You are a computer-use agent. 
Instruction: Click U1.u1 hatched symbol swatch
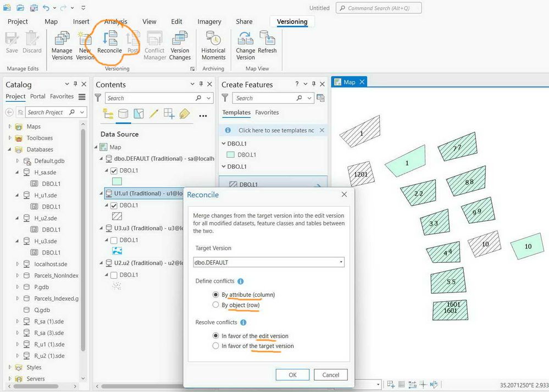tap(117, 216)
